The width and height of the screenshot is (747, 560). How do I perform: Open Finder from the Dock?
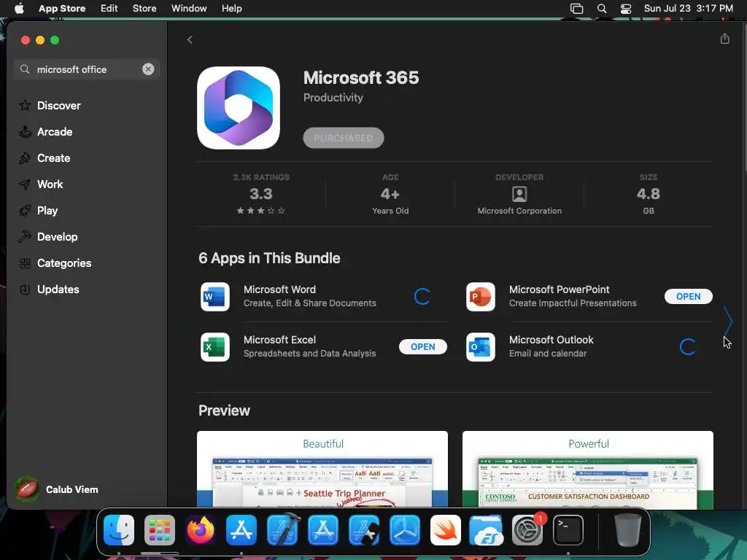point(119,530)
